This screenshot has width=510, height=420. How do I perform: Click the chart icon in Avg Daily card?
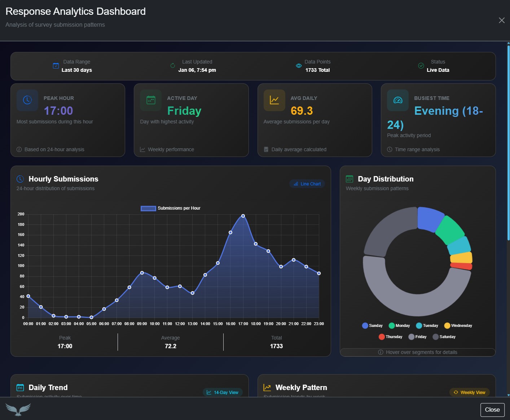tap(274, 100)
